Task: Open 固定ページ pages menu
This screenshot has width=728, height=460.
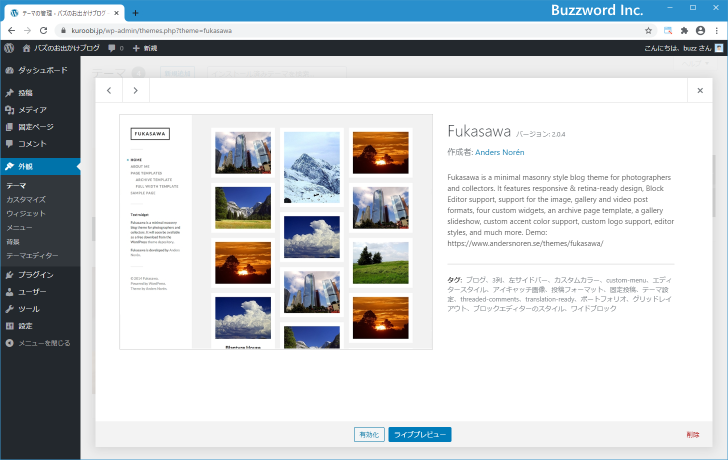Action: [x=40, y=127]
